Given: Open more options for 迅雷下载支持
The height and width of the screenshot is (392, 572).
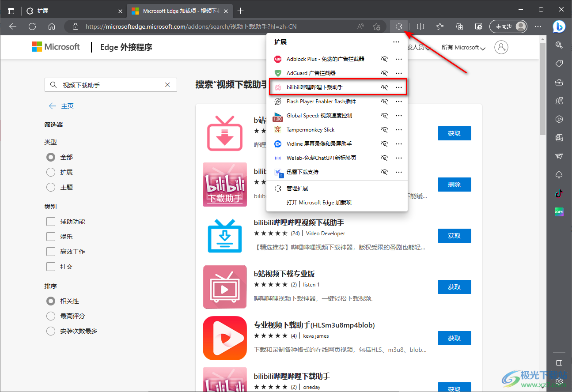Looking at the screenshot, I should click(399, 172).
